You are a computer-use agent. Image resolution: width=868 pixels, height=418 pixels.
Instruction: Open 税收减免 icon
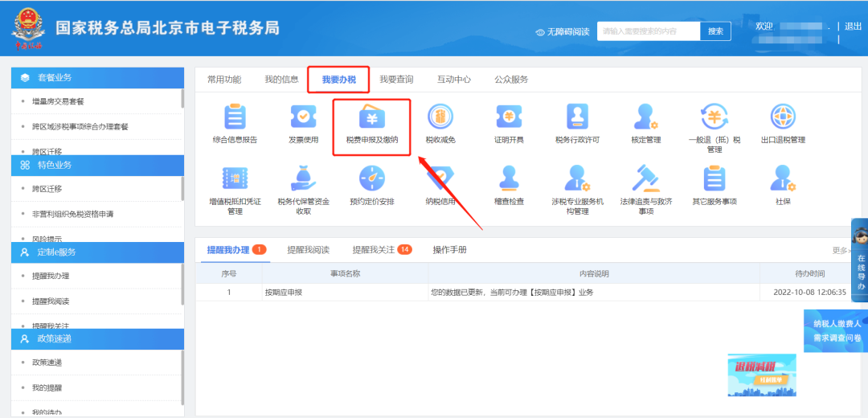click(x=440, y=117)
